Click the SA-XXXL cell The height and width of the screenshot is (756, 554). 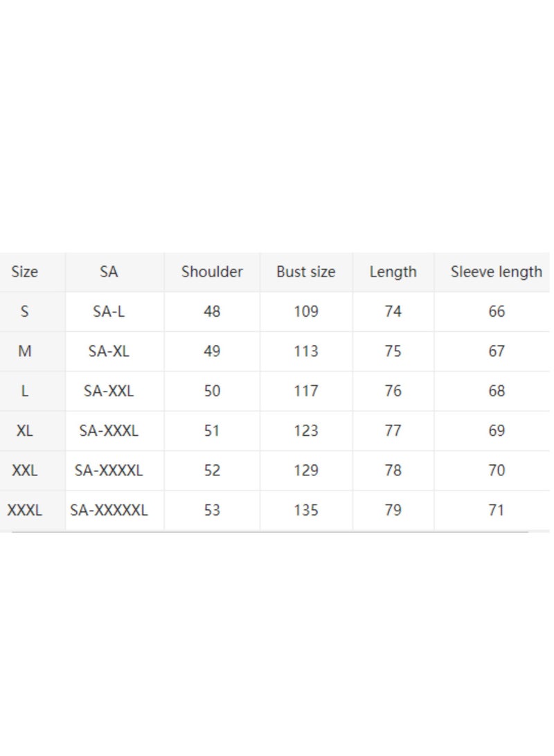tap(109, 430)
